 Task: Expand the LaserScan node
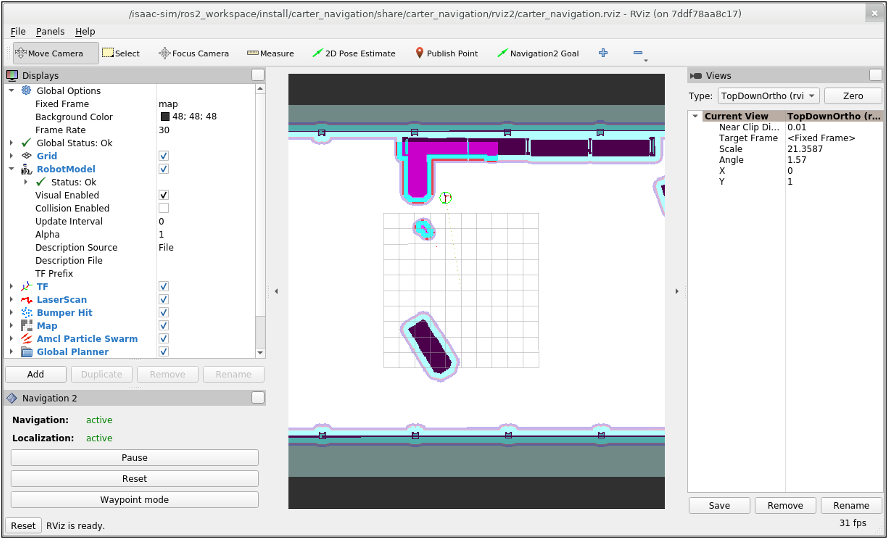(11, 299)
